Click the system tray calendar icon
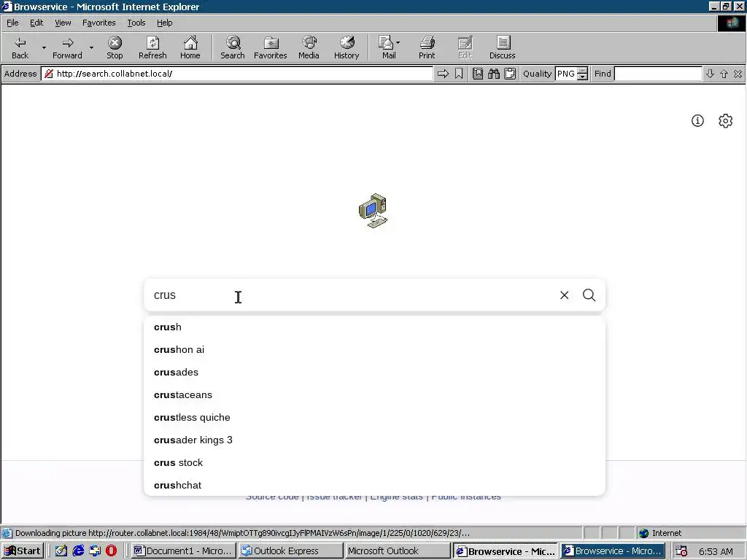747x560 pixels. pos(681,551)
